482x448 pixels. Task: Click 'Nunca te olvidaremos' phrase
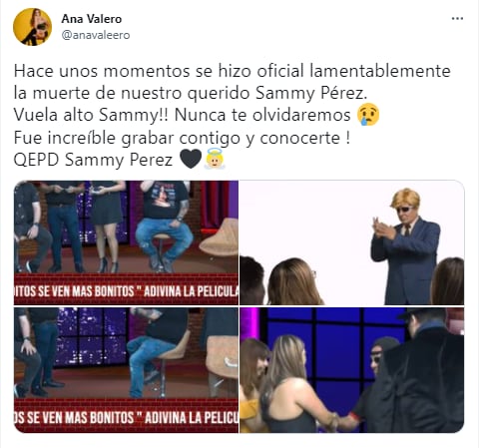[262, 115]
